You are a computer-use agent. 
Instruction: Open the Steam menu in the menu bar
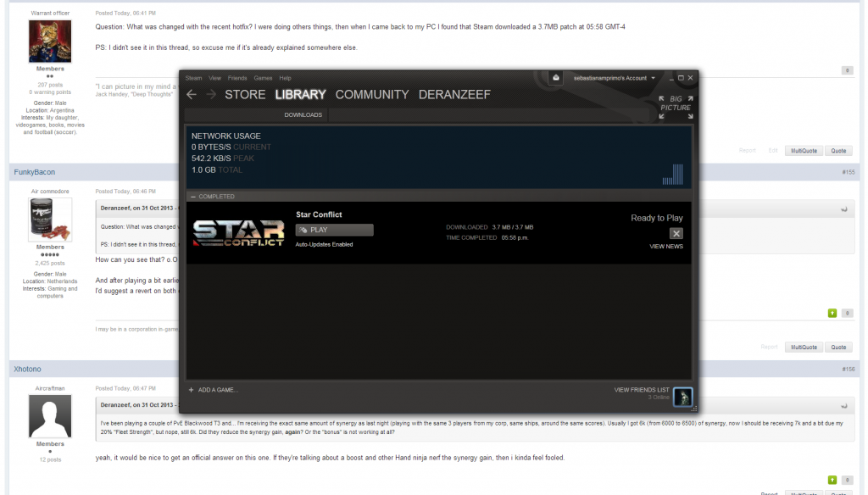click(x=194, y=78)
